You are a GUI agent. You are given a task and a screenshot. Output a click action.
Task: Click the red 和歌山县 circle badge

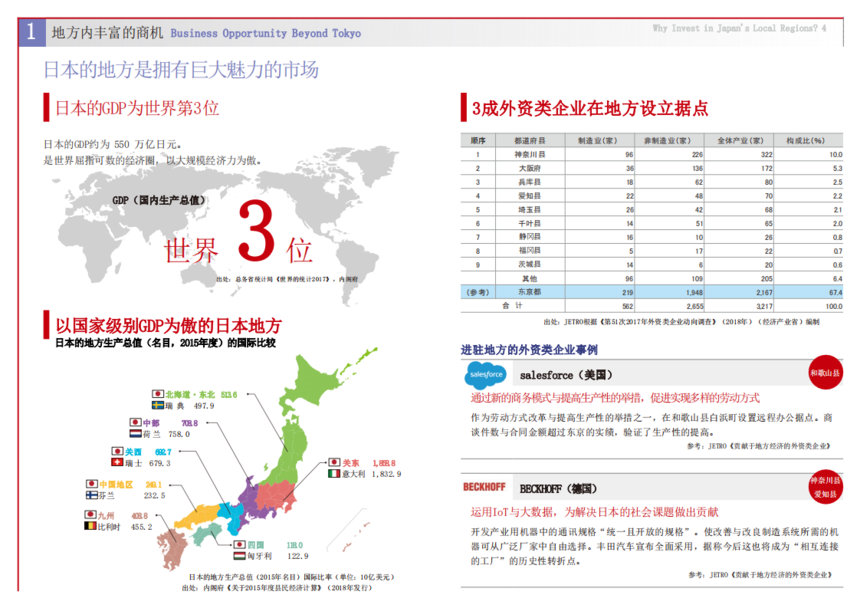[825, 373]
